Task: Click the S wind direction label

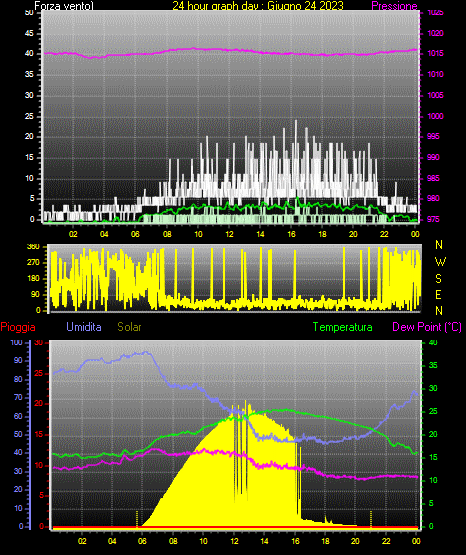Action: point(439,279)
